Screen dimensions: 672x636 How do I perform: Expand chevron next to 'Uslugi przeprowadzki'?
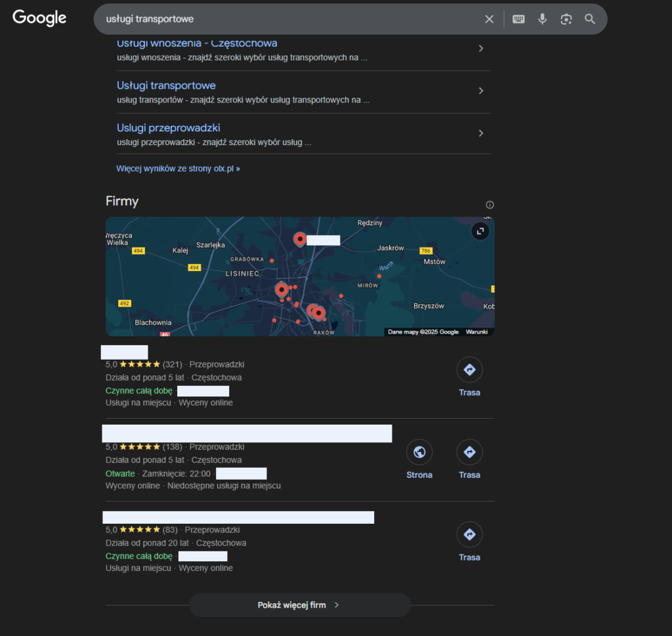pyautogui.click(x=481, y=133)
